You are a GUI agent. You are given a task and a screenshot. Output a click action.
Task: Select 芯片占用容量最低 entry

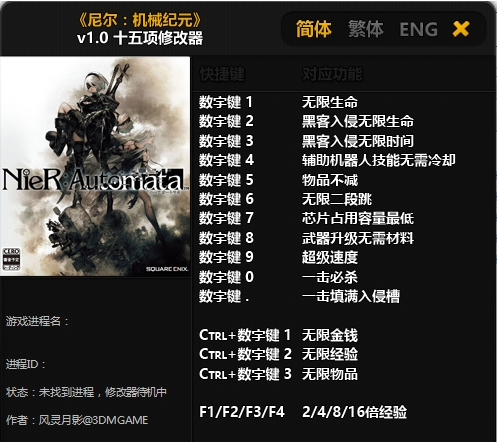pyautogui.click(x=357, y=219)
